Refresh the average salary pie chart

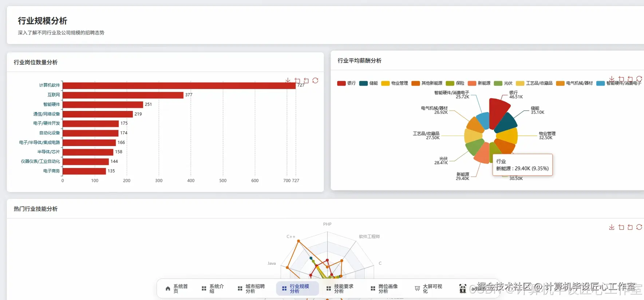tap(639, 79)
